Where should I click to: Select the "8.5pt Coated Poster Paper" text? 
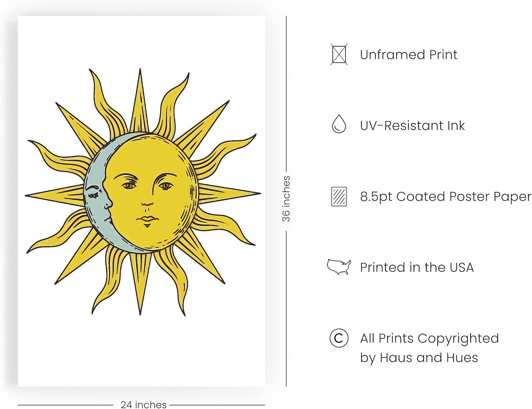pyautogui.click(x=445, y=196)
